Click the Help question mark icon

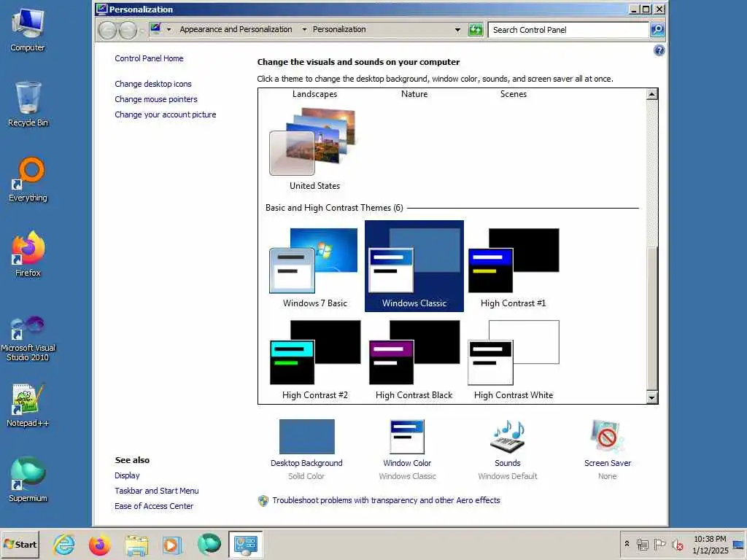pos(659,50)
